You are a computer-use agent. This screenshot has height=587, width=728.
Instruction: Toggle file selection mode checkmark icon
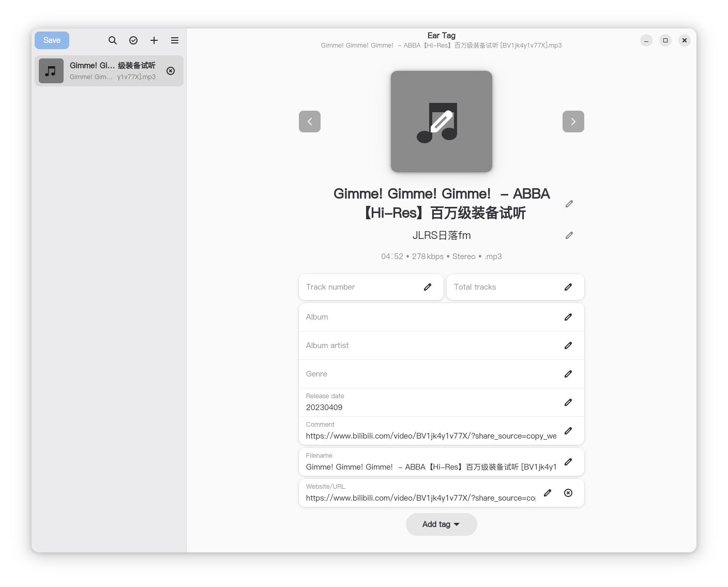tap(133, 40)
